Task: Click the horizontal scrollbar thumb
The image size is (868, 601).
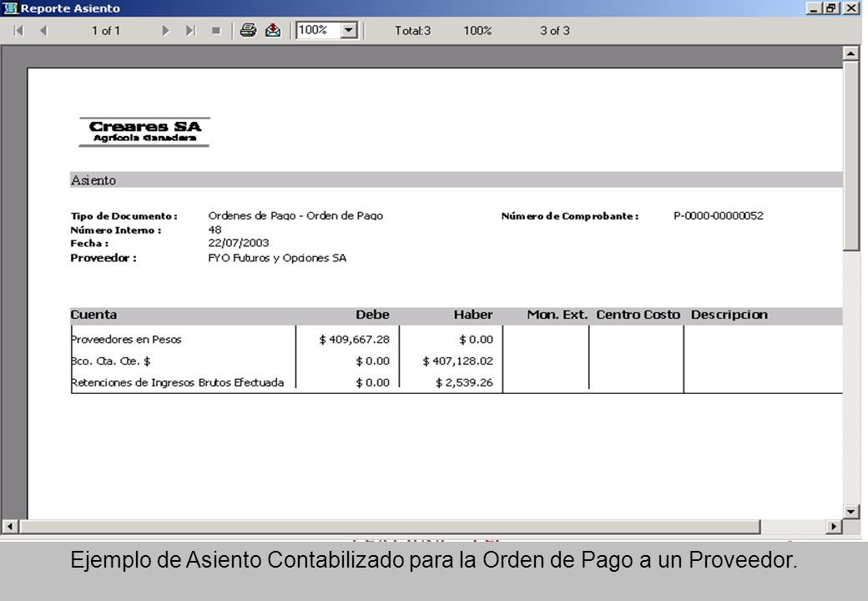Action: tap(389, 526)
